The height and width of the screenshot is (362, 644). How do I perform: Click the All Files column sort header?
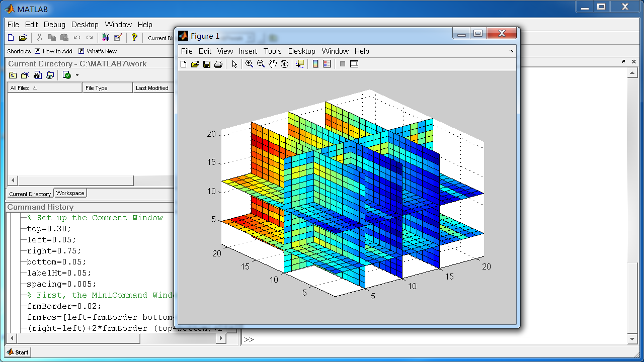[x=44, y=88]
